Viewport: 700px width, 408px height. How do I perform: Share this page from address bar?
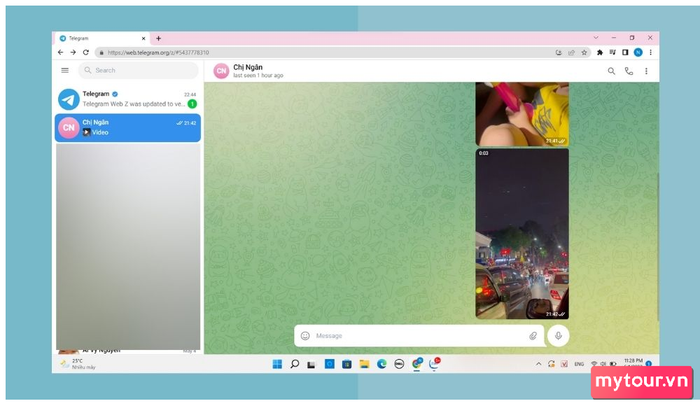coord(571,52)
